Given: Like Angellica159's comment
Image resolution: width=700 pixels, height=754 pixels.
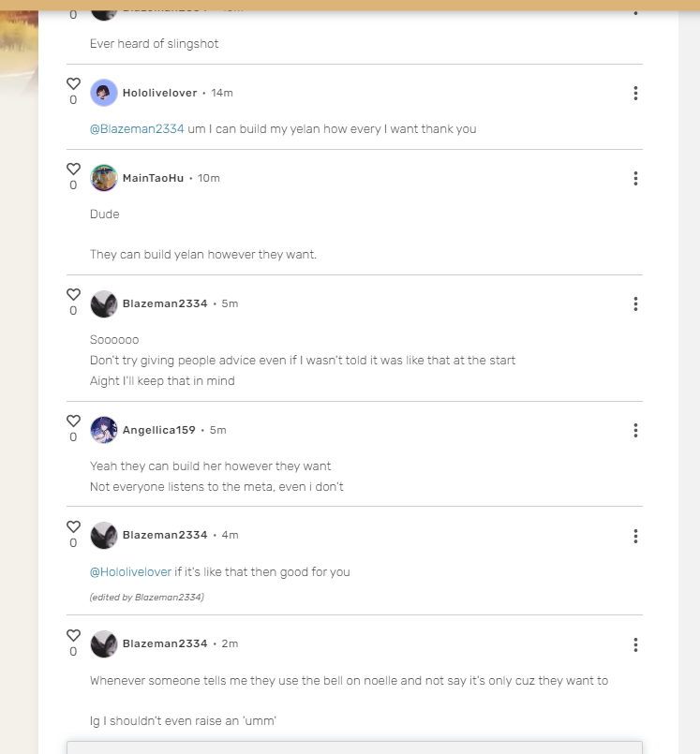Looking at the screenshot, I should click(x=73, y=421).
